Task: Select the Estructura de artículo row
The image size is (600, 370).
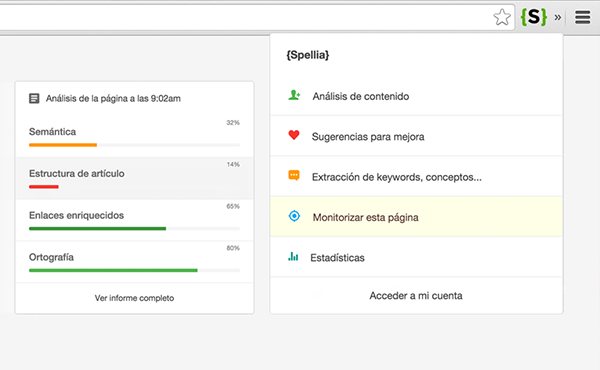Action: (134, 178)
